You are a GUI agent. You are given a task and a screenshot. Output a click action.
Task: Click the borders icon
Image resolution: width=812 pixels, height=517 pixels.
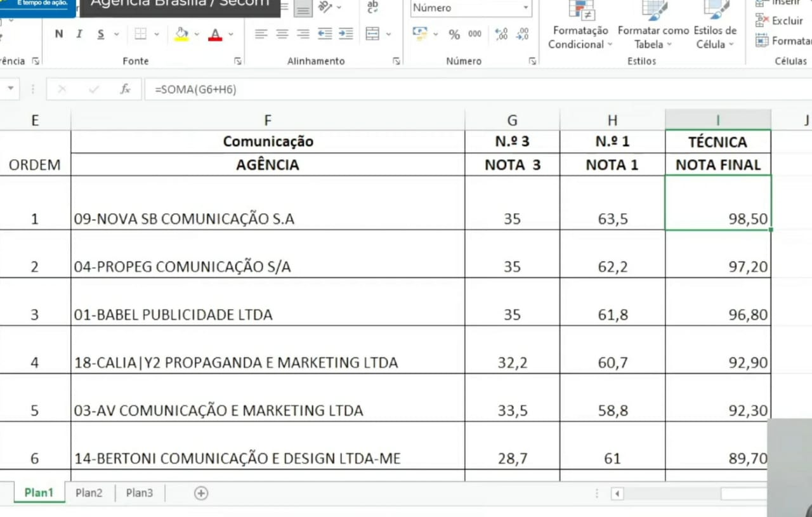pyautogui.click(x=141, y=34)
